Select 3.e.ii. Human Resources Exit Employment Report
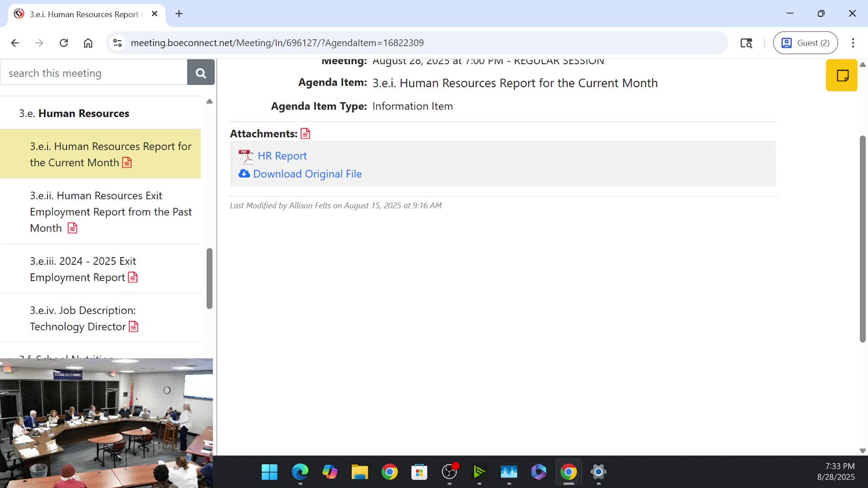The image size is (868, 488). [x=110, y=211]
